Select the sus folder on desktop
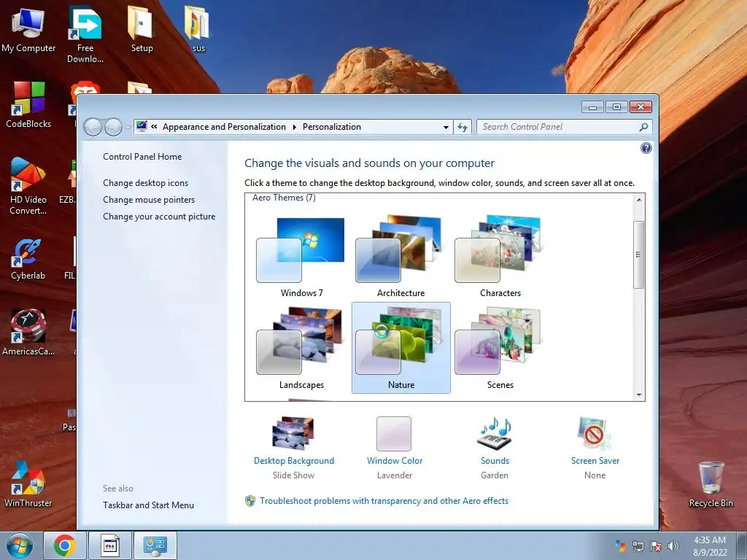747x560 pixels. [198, 29]
